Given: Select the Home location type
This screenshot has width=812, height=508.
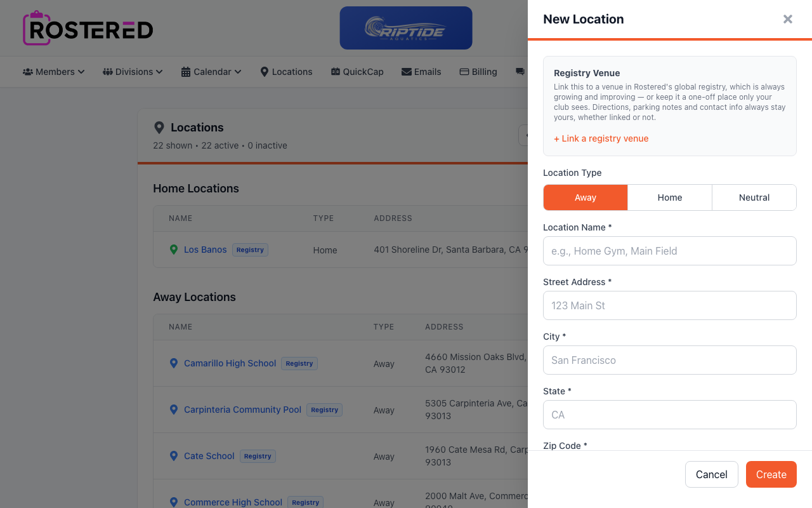Looking at the screenshot, I should (670, 197).
